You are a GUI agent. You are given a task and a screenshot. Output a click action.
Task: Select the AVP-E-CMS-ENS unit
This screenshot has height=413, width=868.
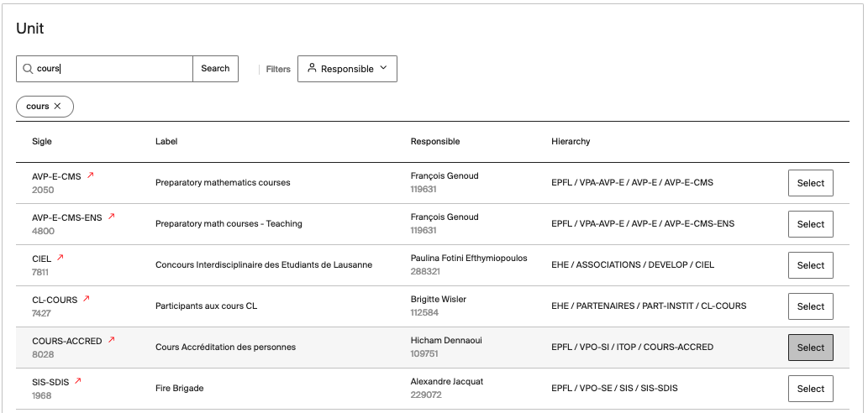point(810,224)
